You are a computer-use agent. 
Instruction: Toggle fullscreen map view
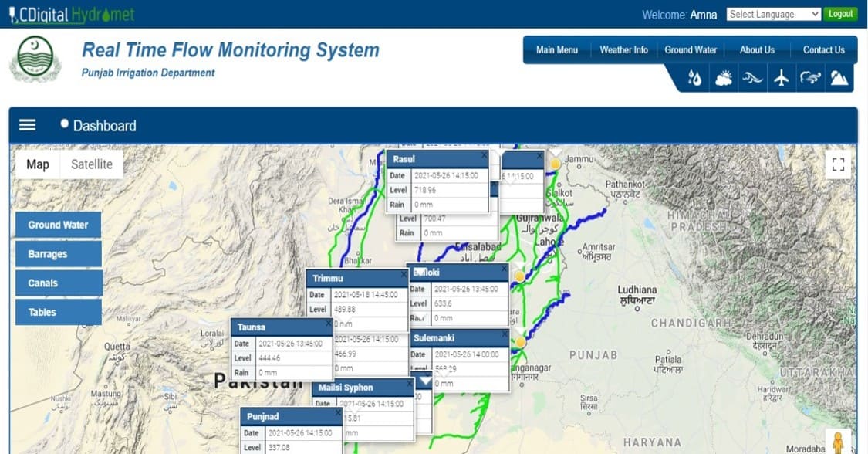click(838, 164)
